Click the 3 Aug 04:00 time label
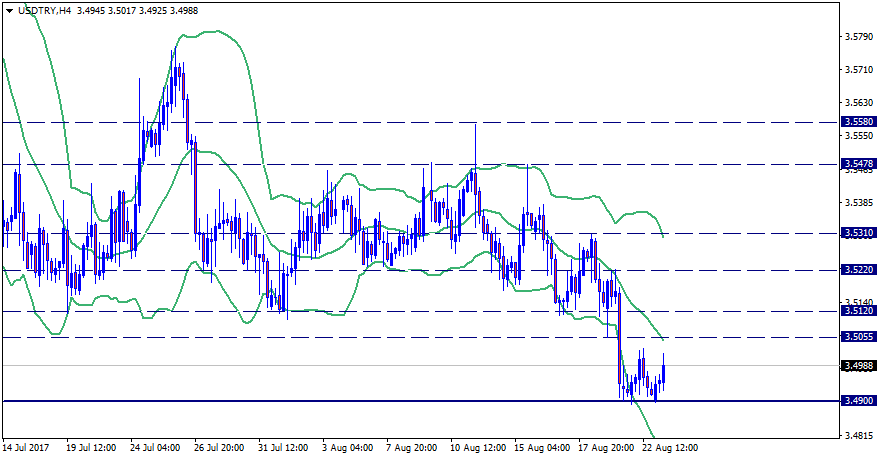Screen dimensions: 879x459 347,448
